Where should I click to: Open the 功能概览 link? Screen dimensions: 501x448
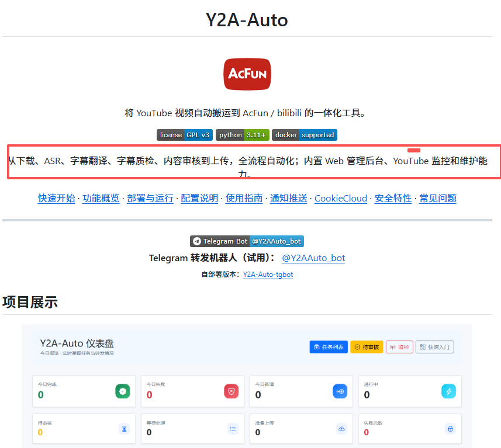click(101, 198)
